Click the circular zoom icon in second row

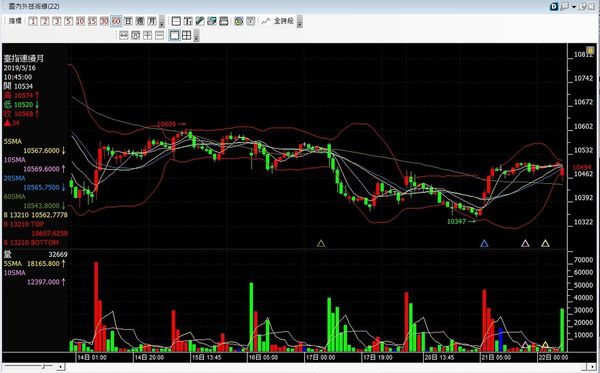pos(135,36)
